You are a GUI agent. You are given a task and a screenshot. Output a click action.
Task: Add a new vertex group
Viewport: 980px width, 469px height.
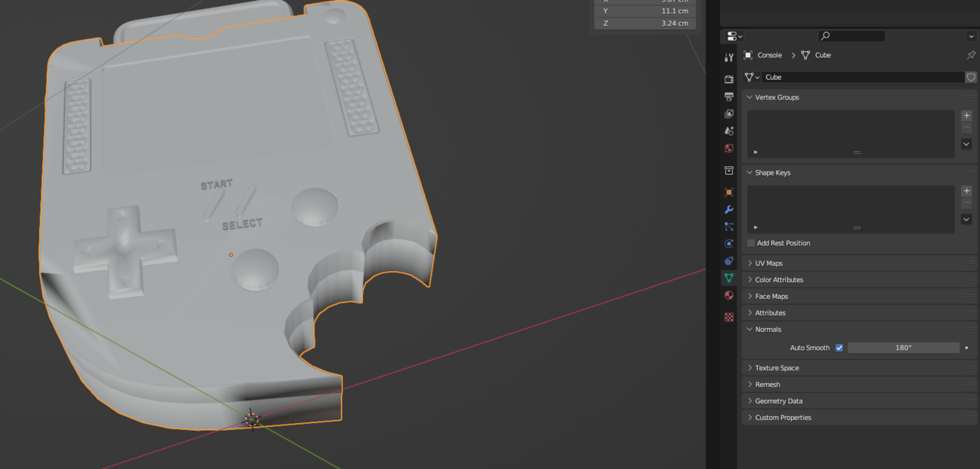[966, 116]
